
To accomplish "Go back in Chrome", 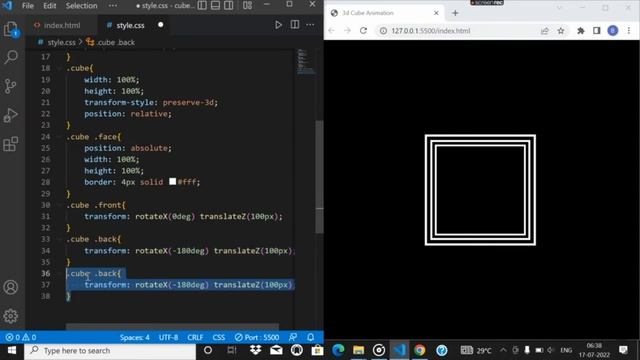I will point(331,31).
